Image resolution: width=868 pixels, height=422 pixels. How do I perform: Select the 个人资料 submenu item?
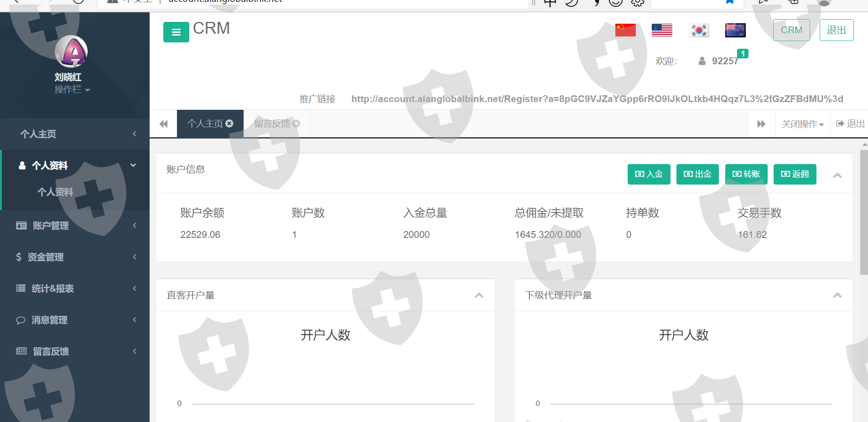(55, 192)
